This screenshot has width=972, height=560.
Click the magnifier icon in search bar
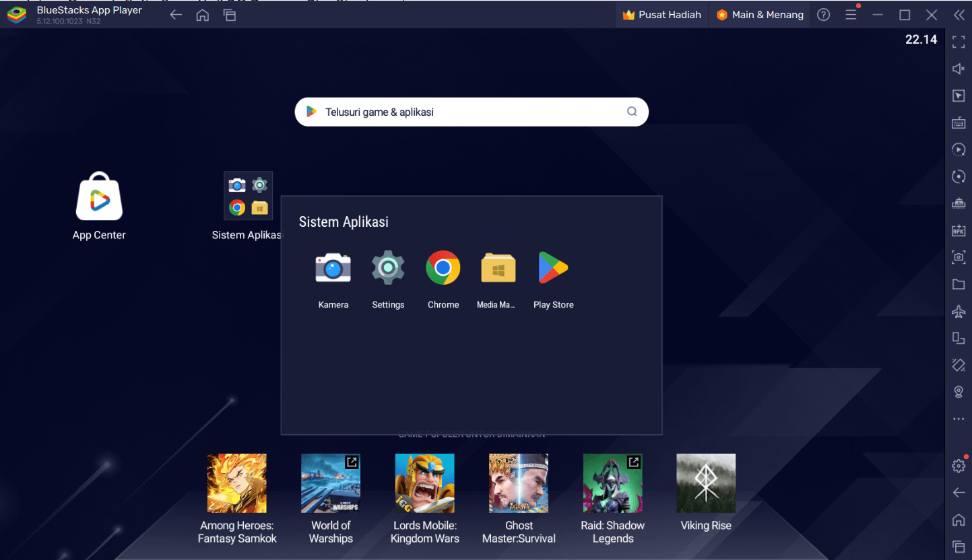tap(632, 112)
